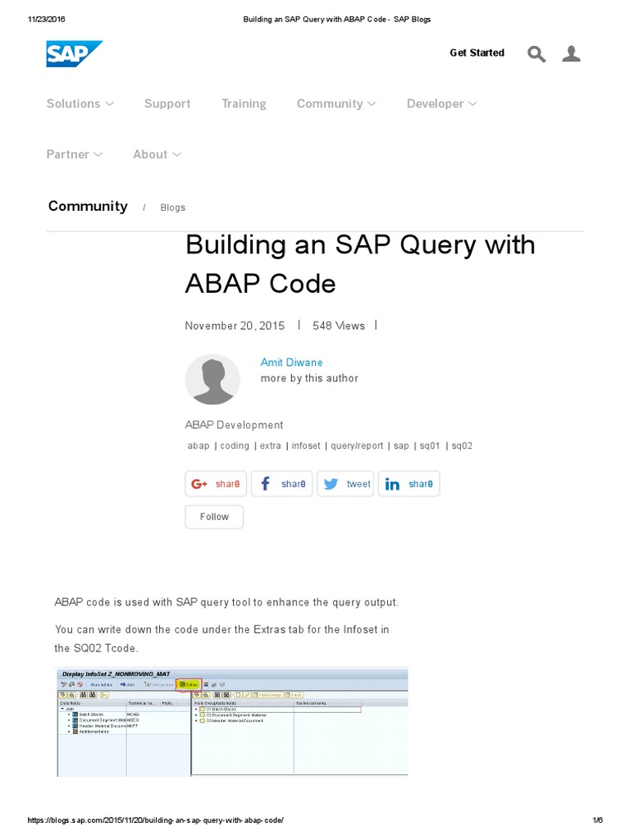Select the query/report tag
Viewport: 630px width, 840px height.
pos(357,445)
